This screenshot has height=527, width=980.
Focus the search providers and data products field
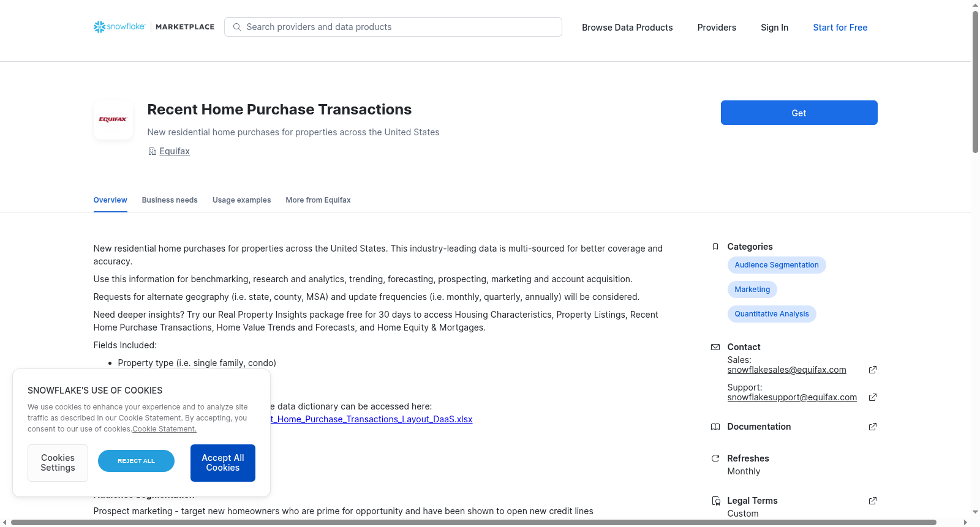(393, 27)
